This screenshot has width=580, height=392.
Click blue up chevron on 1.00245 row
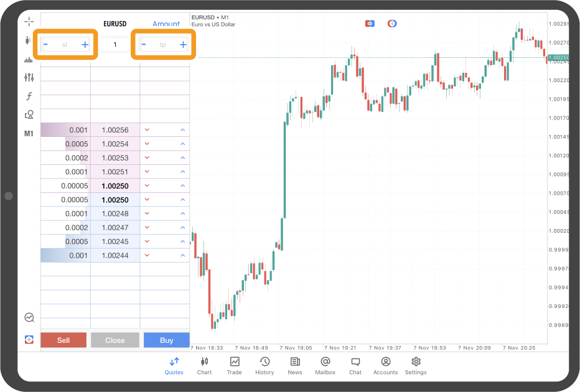tap(182, 241)
